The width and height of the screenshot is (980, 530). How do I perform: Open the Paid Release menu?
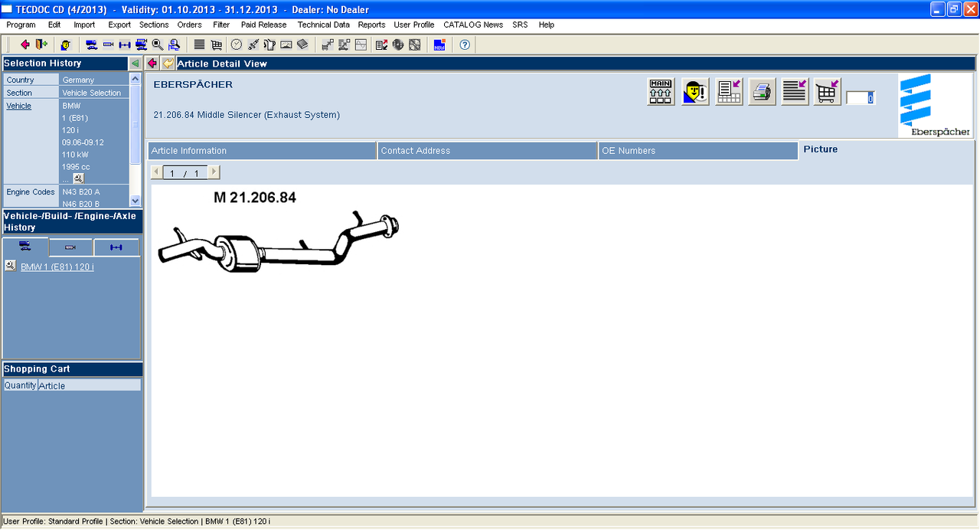(263, 25)
